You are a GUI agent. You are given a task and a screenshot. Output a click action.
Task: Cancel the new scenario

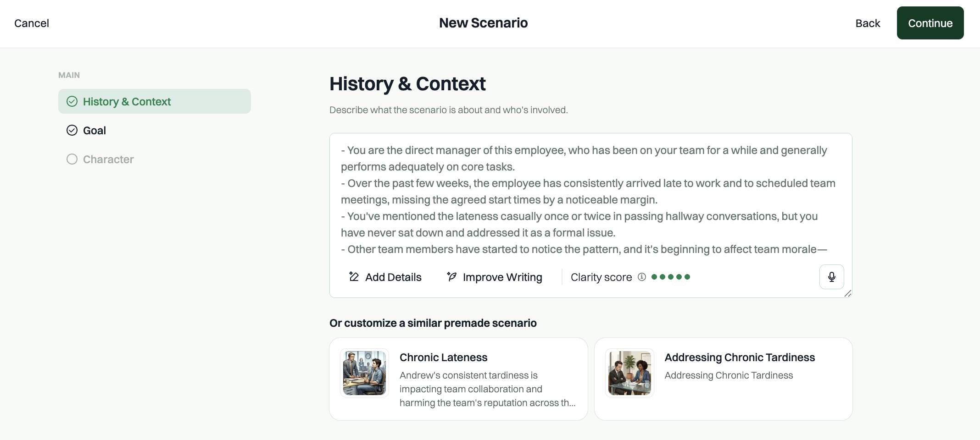32,23
